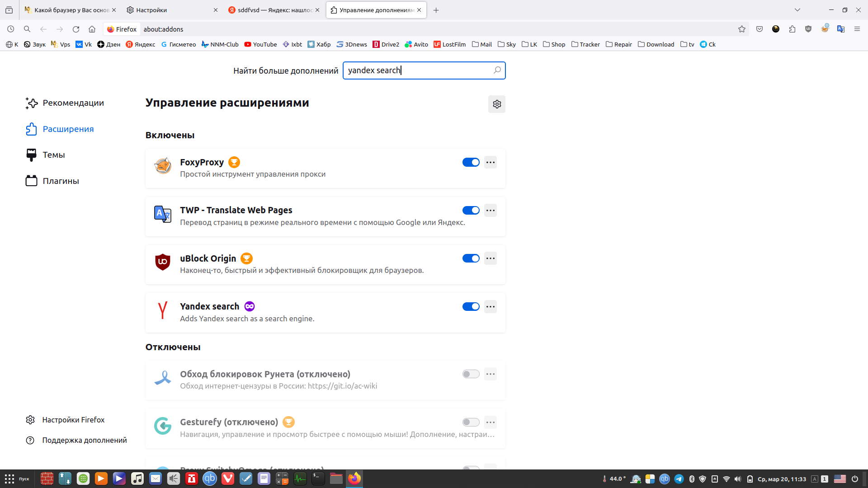
Task: Open Yandex search more options menu
Action: [x=491, y=307]
